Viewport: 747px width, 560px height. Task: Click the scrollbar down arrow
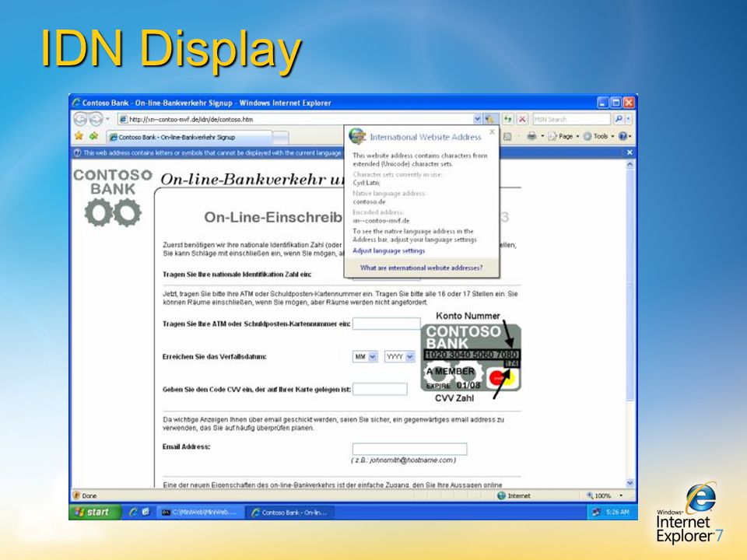[630, 482]
